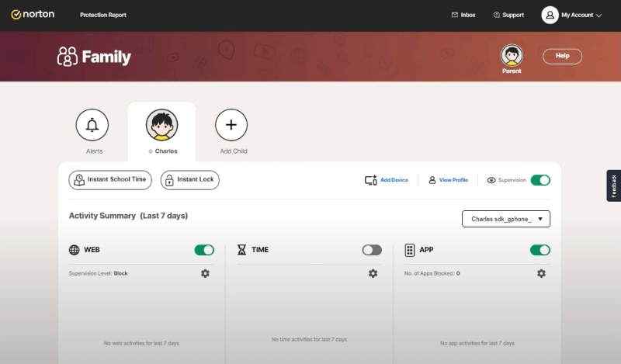Click the Norton logo
The image size is (621, 364).
click(x=33, y=15)
